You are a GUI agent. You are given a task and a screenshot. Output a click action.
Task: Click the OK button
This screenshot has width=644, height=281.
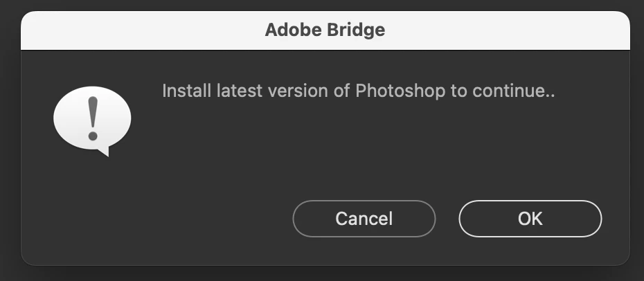pos(530,219)
